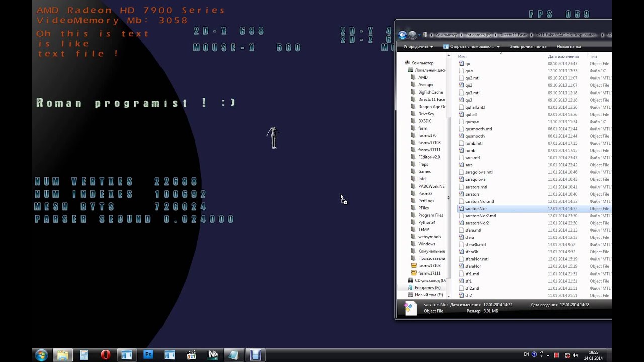Click the qu.x file icon
Image resolution: width=644 pixels, height=362 pixels.
tap(461, 71)
